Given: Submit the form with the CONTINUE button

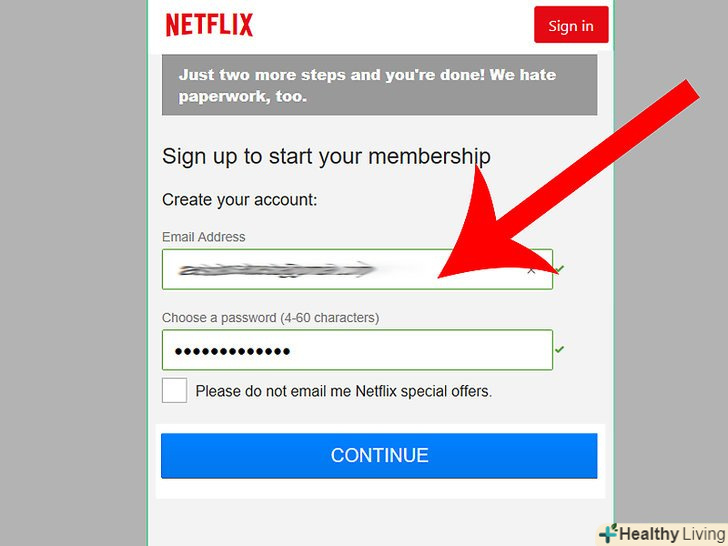Looking at the screenshot, I should coord(379,455).
